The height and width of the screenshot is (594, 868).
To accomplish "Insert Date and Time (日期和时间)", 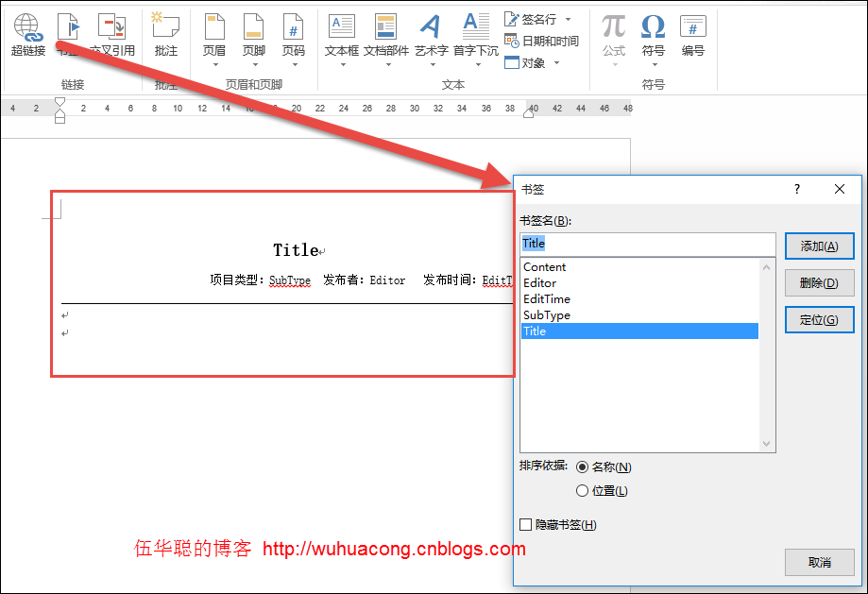I will coord(541,41).
